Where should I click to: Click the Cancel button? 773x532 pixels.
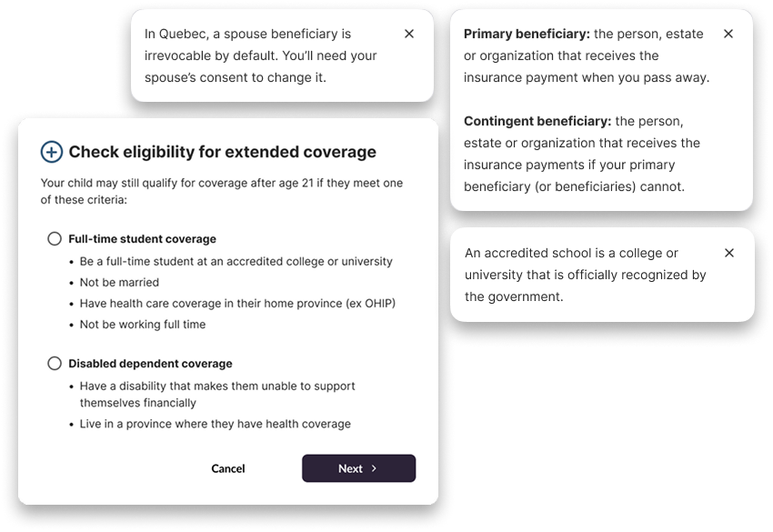point(227,468)
